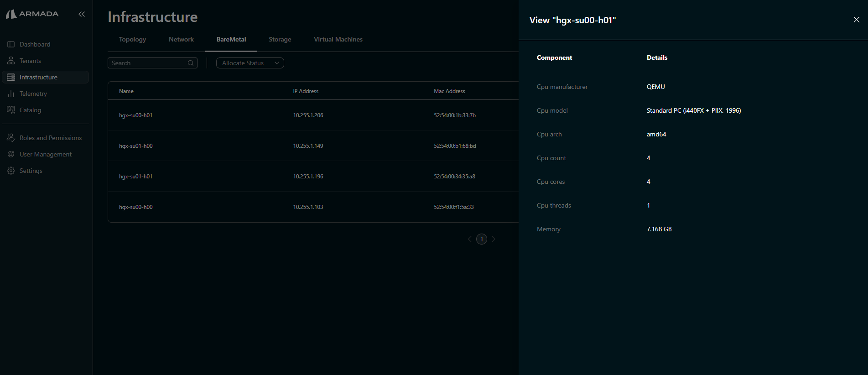Click the Telemetry bar chart icon
This screenshot has width=868, height=375.
coord(11,94)
